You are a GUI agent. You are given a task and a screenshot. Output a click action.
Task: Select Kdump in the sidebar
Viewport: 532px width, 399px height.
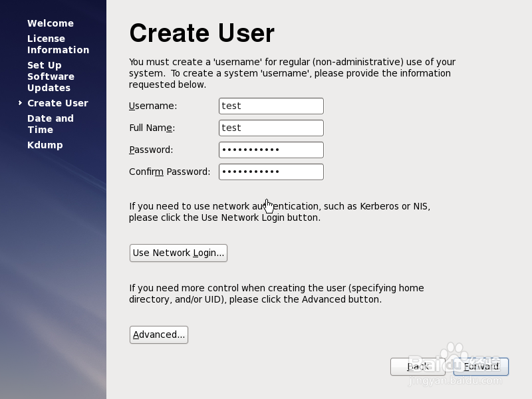coord(45,145)
